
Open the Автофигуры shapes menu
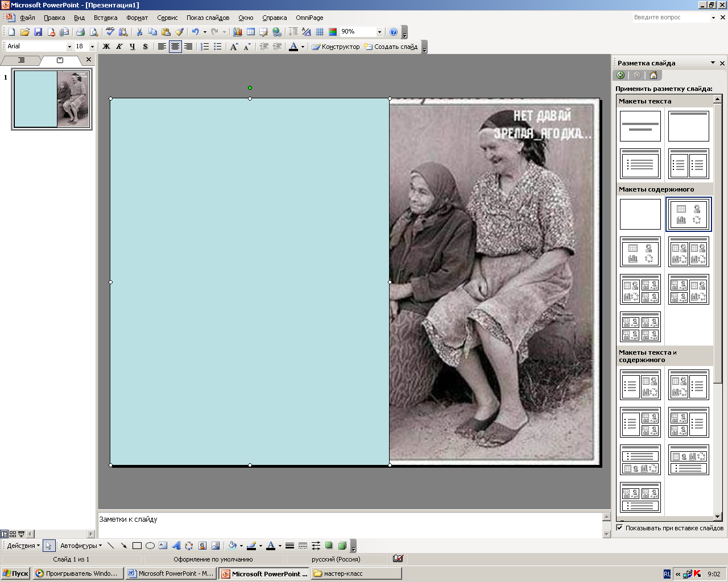point(81,546)
